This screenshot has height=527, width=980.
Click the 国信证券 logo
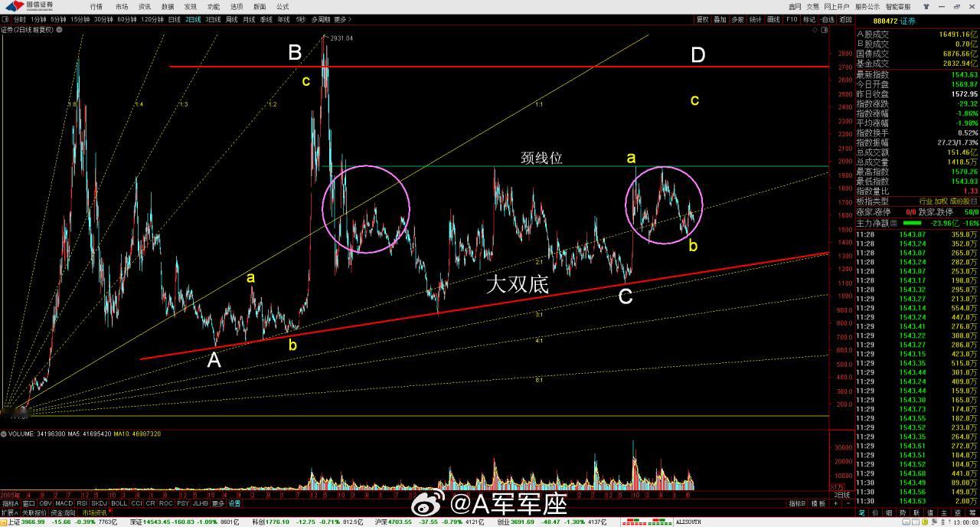[29, 6]
